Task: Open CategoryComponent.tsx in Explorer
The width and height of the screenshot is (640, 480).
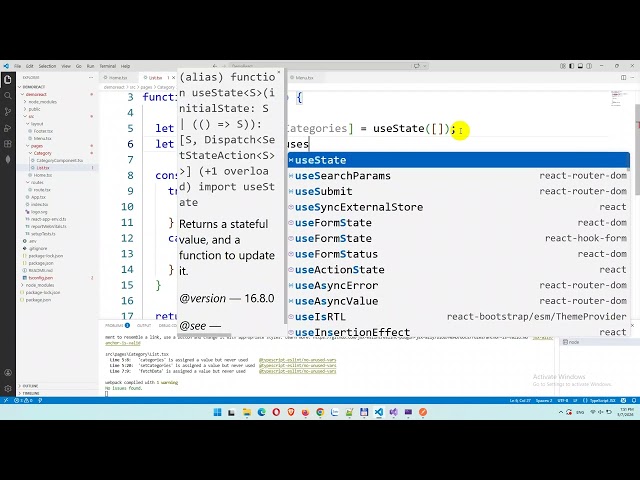Action: 60,160
